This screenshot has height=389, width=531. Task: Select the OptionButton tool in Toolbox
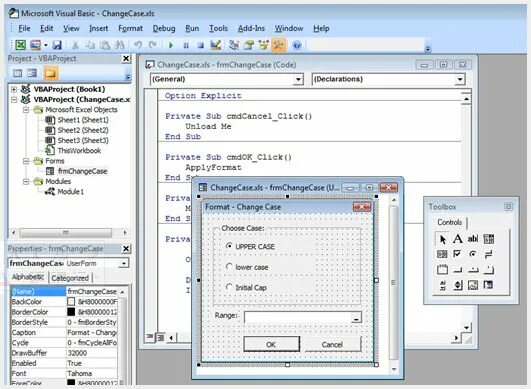[x=473, y=254]
